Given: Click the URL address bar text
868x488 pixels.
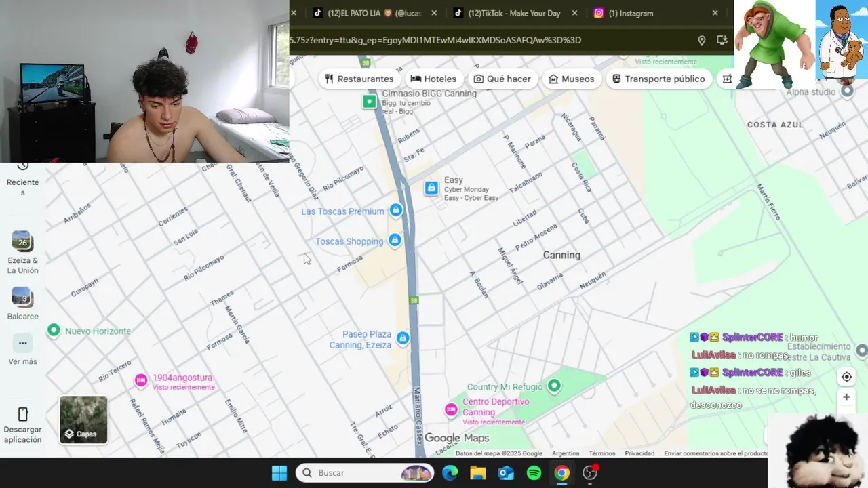Looking at the screenshot, I should (x=435, y=41).
